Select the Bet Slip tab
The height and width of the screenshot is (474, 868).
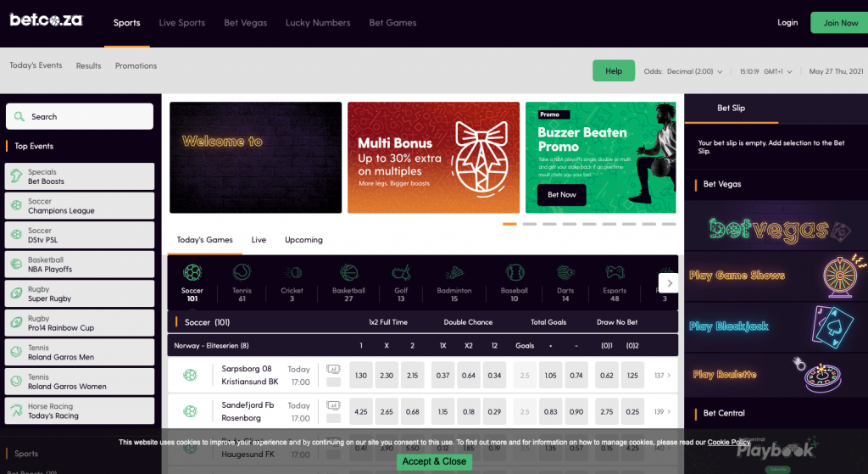point(732,108)
